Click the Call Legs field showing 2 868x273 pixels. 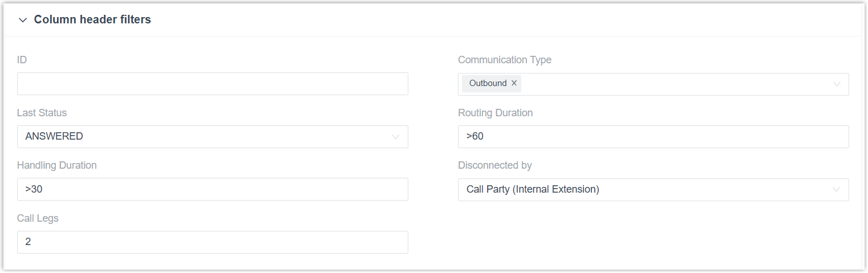[212, 242]
